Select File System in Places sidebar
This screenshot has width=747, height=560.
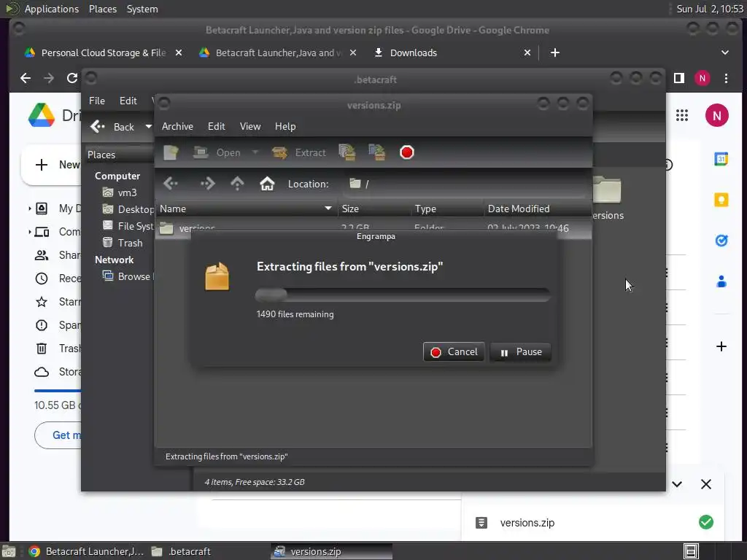pyautogui.click(x=128, y=226)
